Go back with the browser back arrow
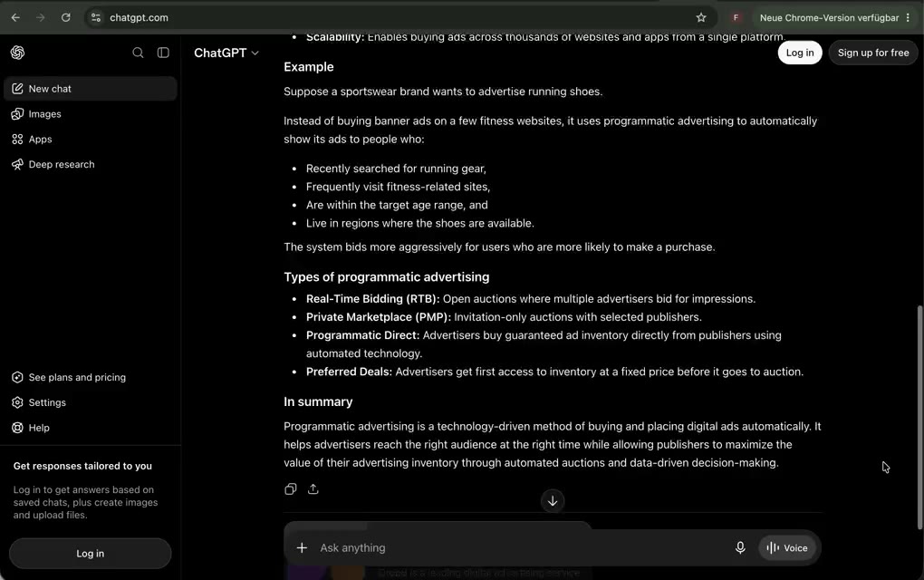The width and height of the screenshot is (924, 580). (15, 18)
